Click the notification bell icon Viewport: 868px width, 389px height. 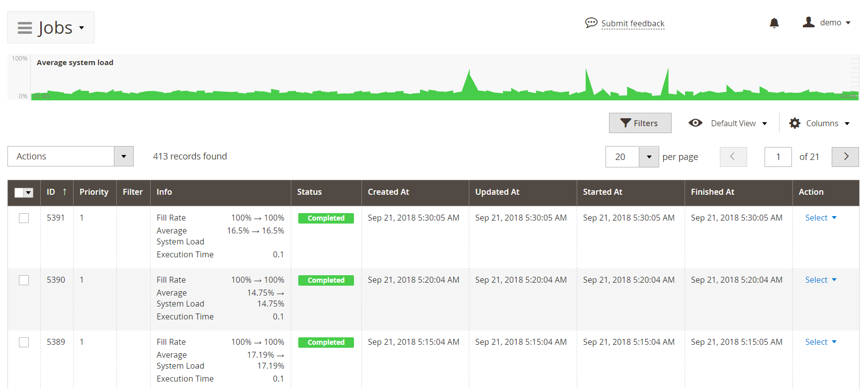pos(774,23)
